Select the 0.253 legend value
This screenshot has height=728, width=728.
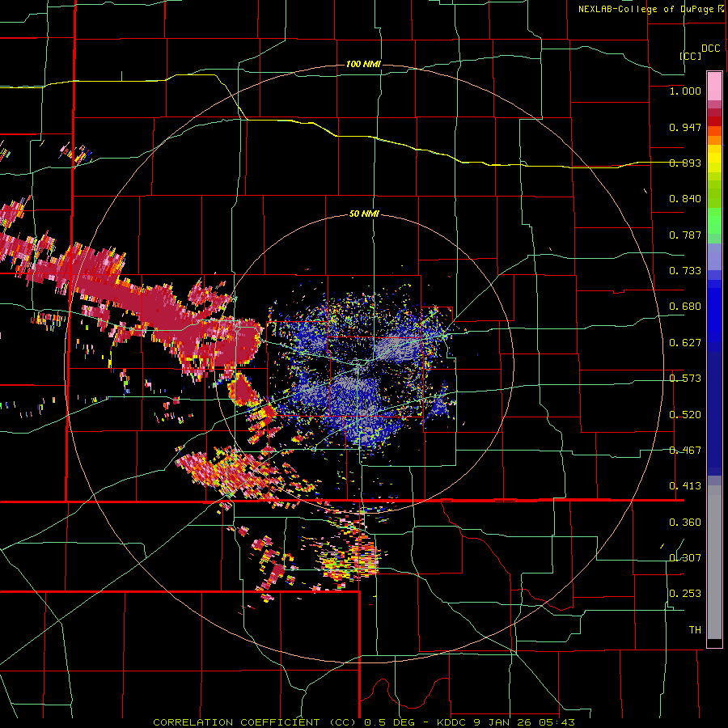coord(685,594)
